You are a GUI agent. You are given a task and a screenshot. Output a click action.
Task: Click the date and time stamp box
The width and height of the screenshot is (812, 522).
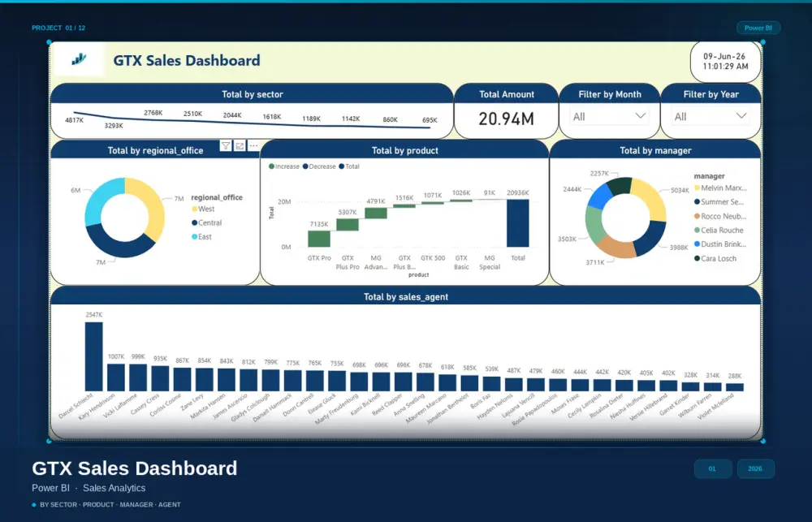pos(725,61)
